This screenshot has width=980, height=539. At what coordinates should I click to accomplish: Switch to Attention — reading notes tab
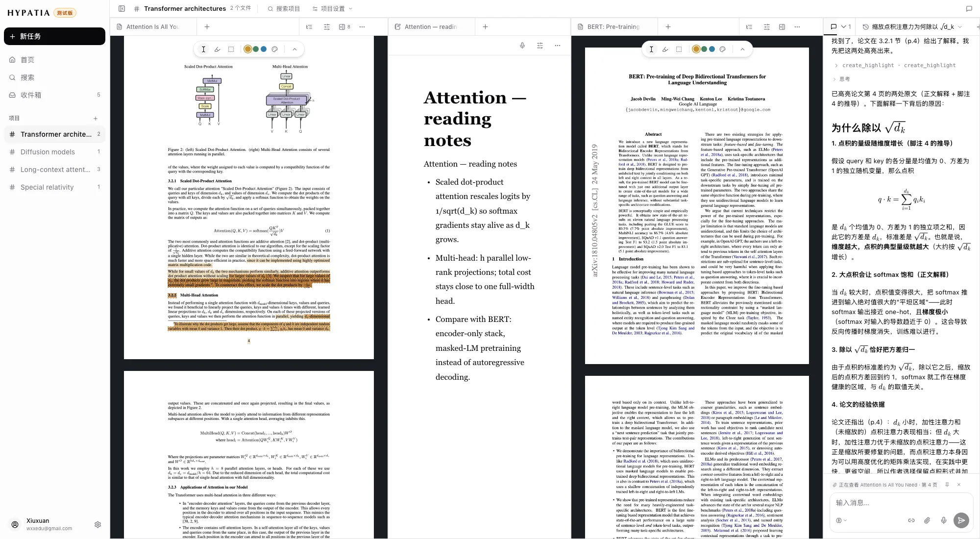pos(432,27)
